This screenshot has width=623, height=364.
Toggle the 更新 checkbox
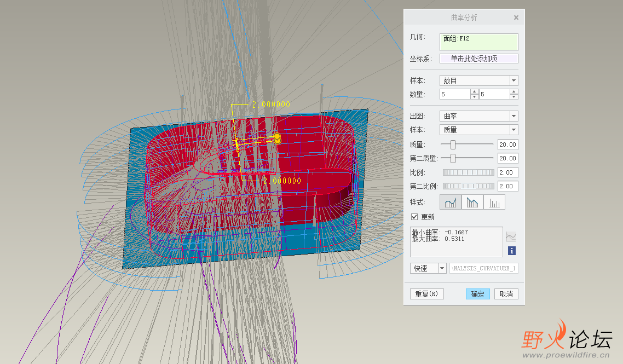click(414, 217)
